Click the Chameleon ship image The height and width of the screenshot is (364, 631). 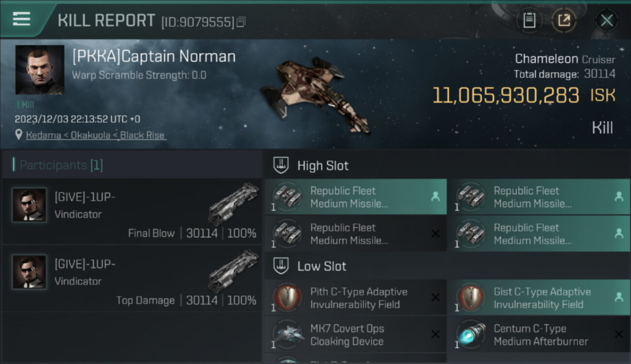click(315, 95)
